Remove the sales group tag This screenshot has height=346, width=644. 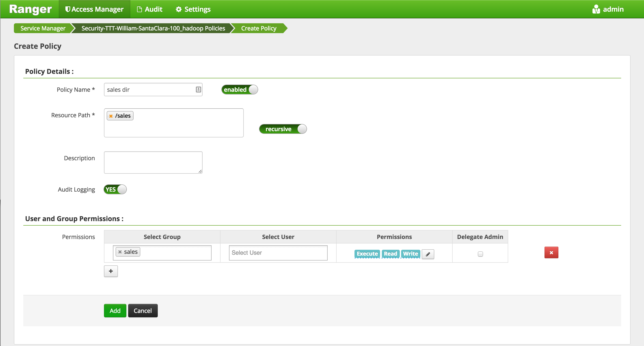[120, 252]
